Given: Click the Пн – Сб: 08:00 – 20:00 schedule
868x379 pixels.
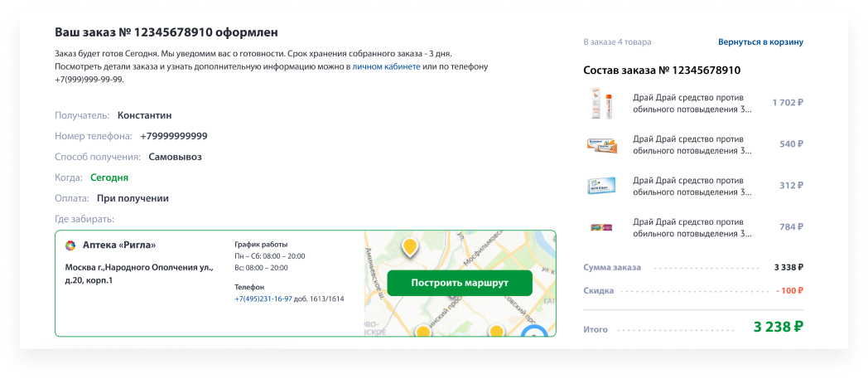Looking at the screenshot, I should [x=269, y=256].
